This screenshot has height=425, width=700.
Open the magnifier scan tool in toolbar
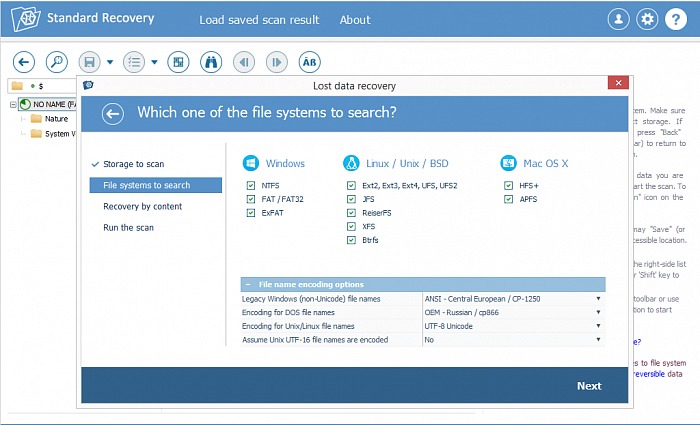tap(57, 62)
